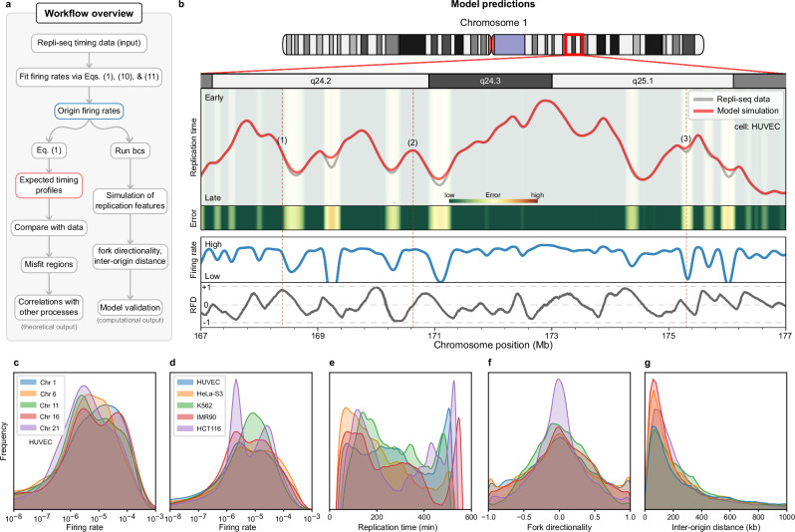Screen dimensions: 795x532
Task: Click the Repli-seq data gray legend swatch
Action: (x=702, y=100)
